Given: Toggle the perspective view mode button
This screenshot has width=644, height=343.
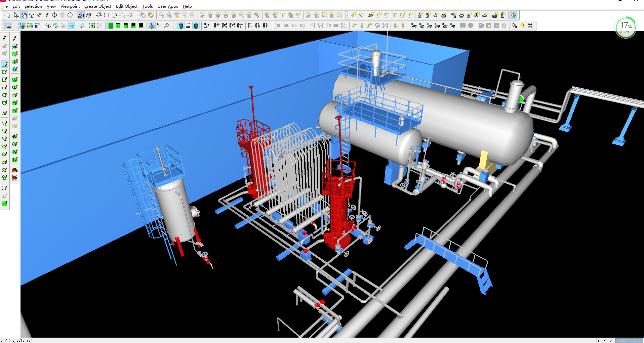Looking at the screenshot, I should [x=81, y=15].
